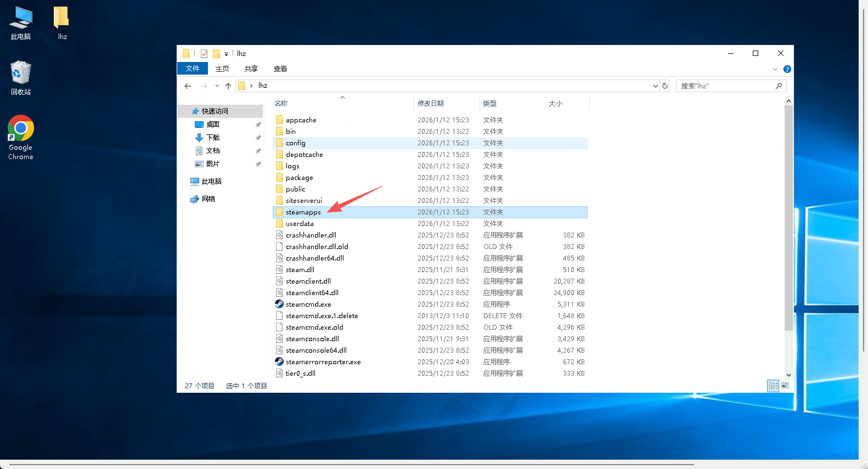Open the 文件 menu tab
This screenshot has width=868, height=469.
coord(193,69)
